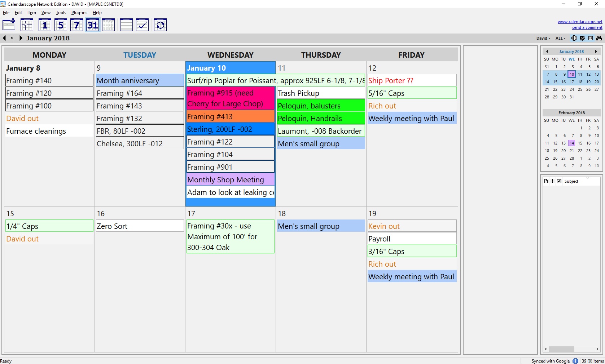Screen dimensions: 605x364
Task: Select the pink Framing #915 event
Action: pyautogui.click(x=230, y=98)
